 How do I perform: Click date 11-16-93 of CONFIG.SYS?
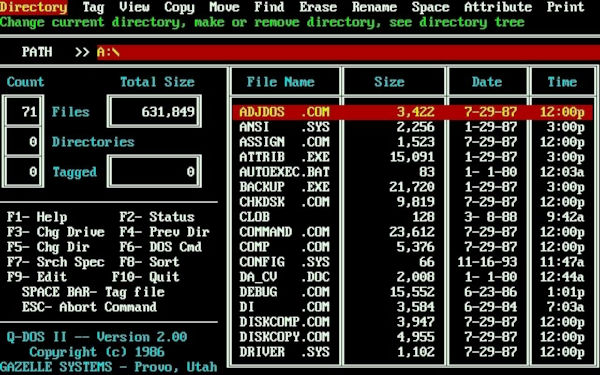pyautogui.click(x=487, y=262)
